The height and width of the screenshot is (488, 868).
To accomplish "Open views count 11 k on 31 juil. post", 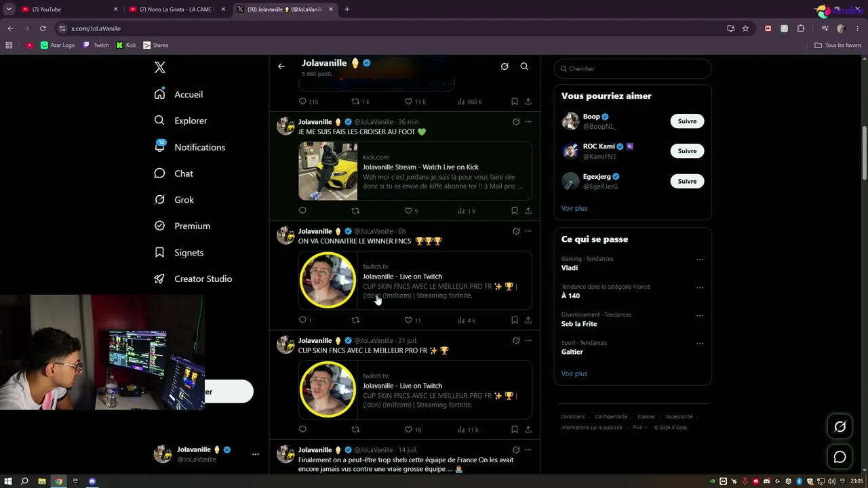I will pos(468,429).
